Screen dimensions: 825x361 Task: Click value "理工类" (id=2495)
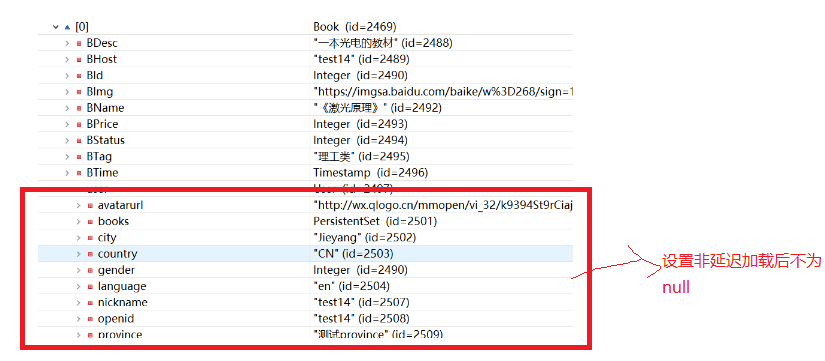(361, 157)
